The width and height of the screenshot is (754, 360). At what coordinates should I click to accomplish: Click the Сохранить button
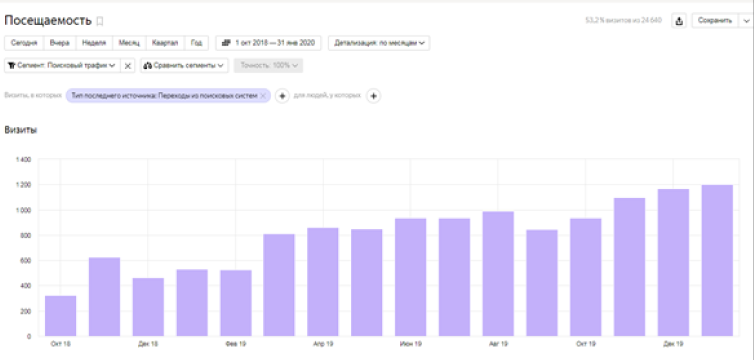tap(715, 21)
